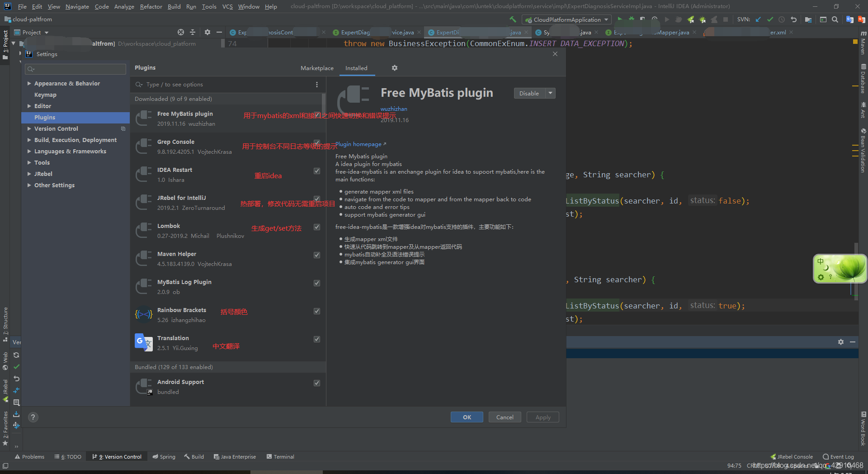Open Disable button dropdown arrow
Screen dimensions: 868x474
pyautogui.click(x=550, y=93)
